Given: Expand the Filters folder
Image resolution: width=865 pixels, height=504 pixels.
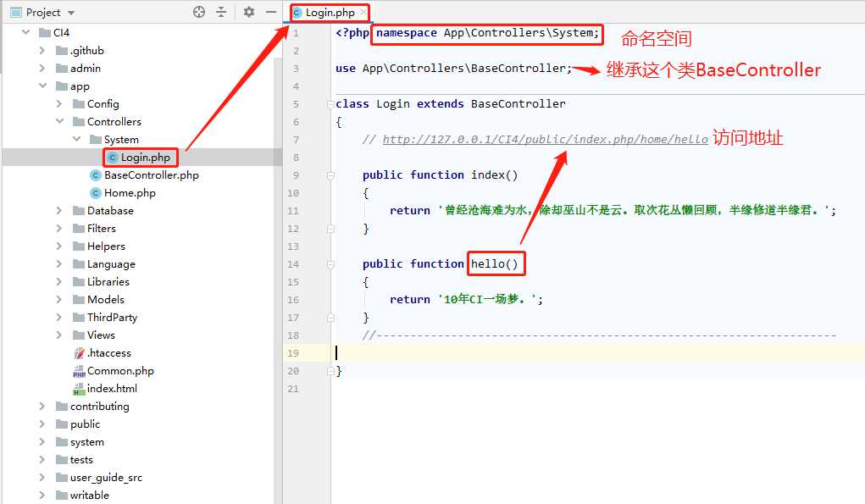Looking at the screenshot, I should click(x=59, y=229).
